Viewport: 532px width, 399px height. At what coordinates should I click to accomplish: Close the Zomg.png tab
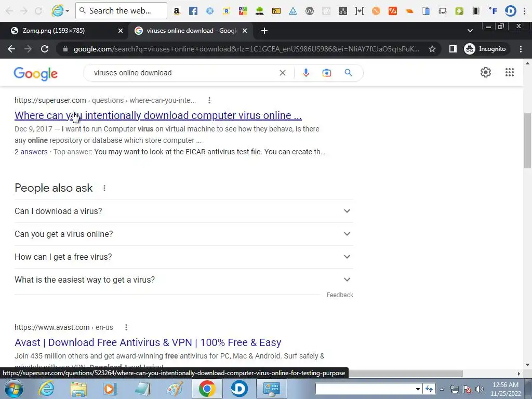pyautogui.click(x=121, y=31)
